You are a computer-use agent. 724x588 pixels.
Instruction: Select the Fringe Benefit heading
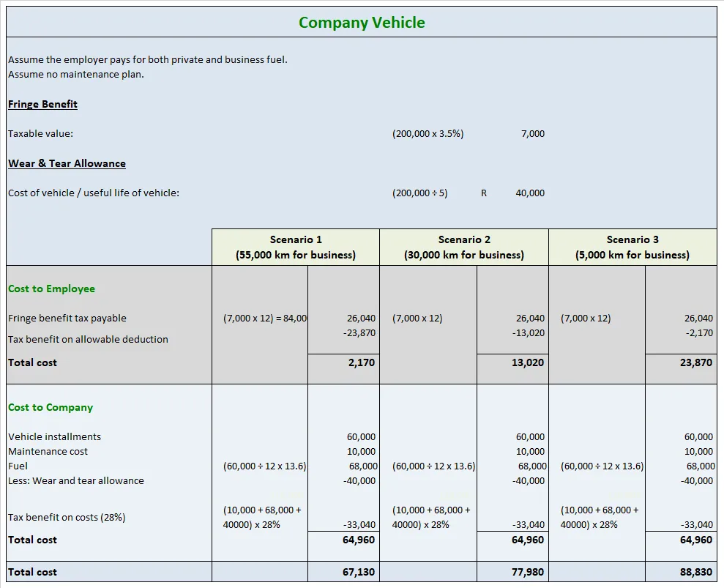point(42,104)
